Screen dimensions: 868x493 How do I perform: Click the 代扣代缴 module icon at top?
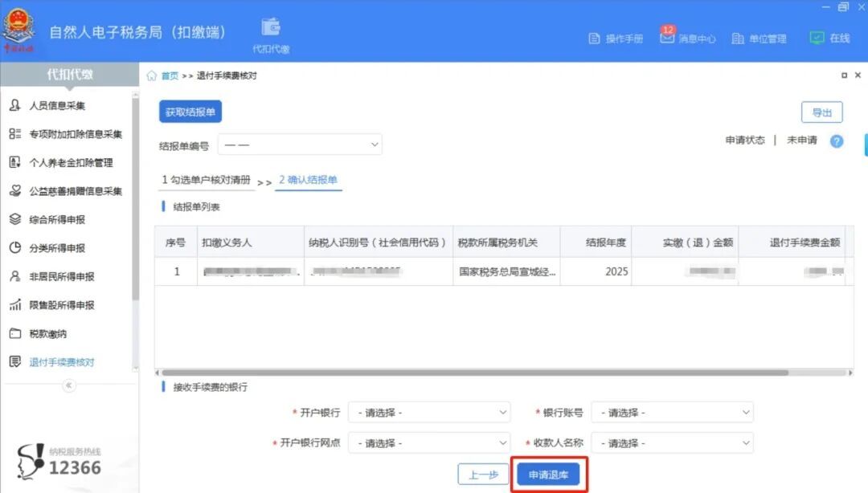tap(270, 26)
